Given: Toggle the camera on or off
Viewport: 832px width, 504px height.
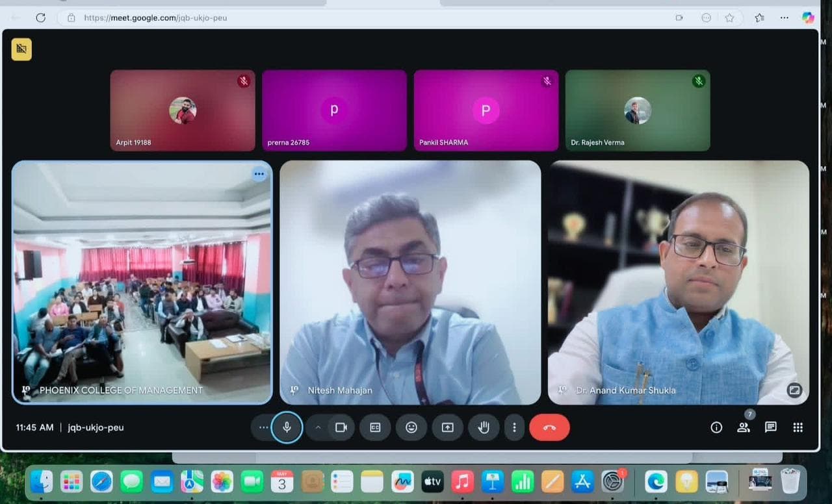Looking at the screenshot, I should pos(341,427).
